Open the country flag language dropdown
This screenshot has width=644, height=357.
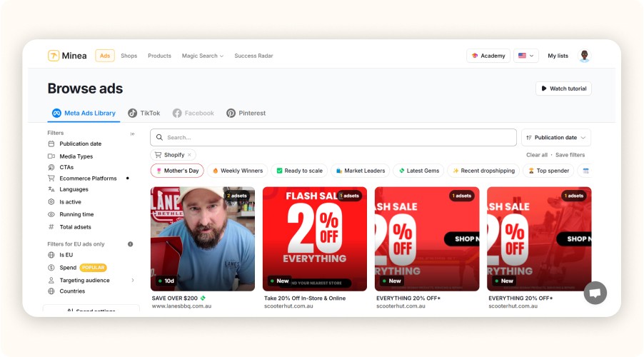coord(525,56)
